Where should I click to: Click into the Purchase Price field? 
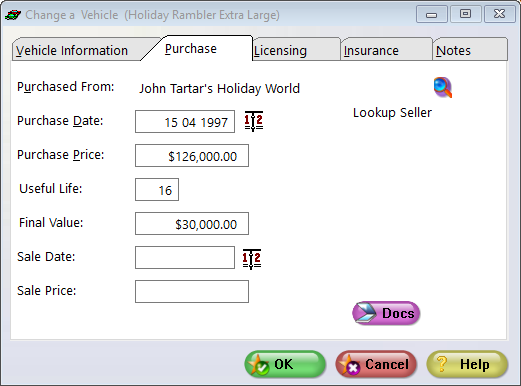tap(192, 156)
